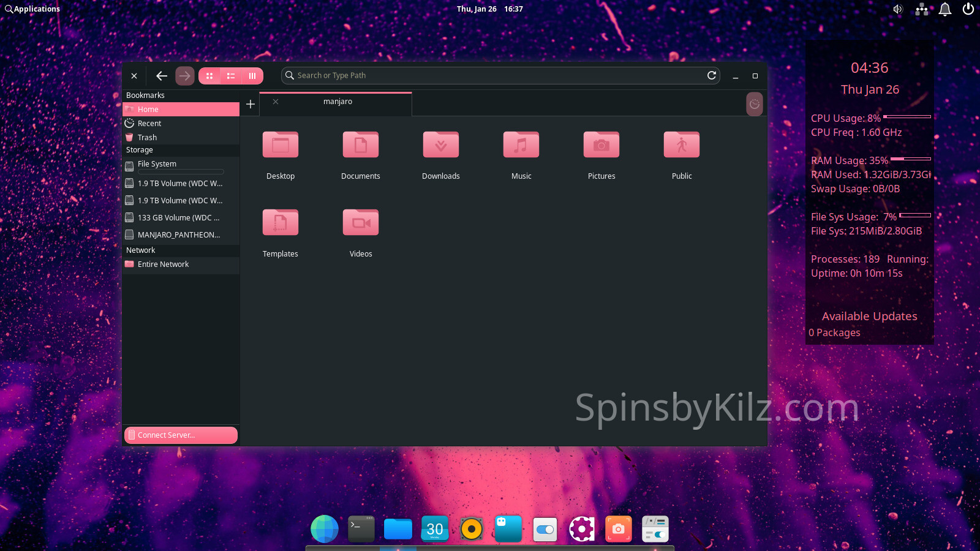The width and height of the screenshot is (980, 551).
Task: Open a new tab with plus button
Action: click(251, 104)
